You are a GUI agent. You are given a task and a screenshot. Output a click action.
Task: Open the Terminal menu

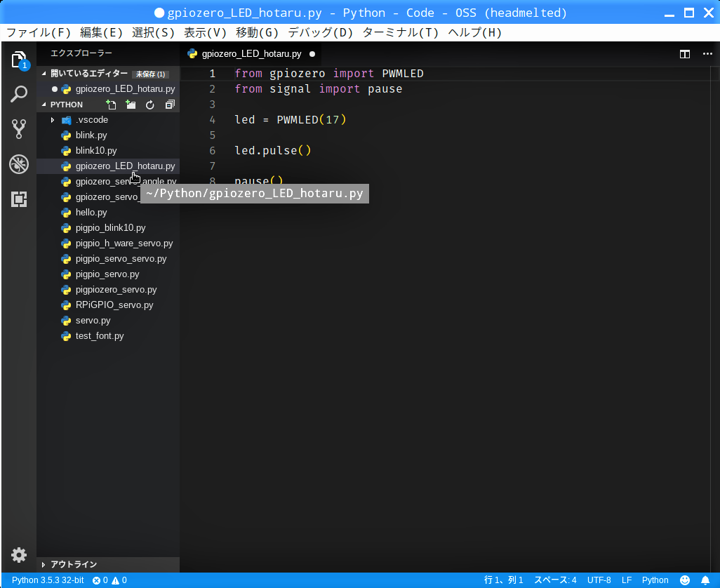[x=401, y=32]
